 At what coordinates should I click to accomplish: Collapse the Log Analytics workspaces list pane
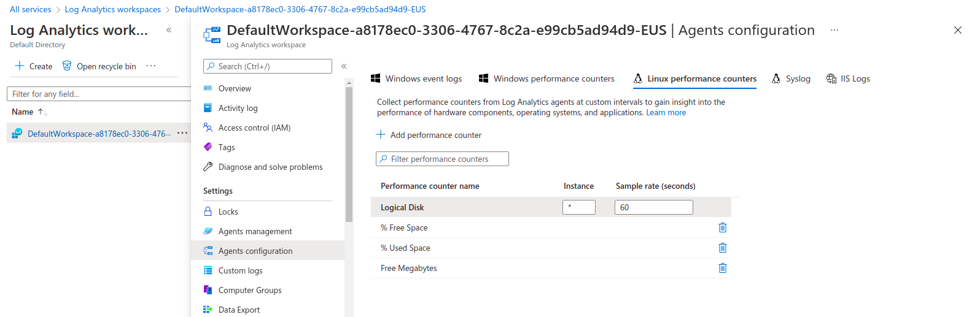[169, 30]
